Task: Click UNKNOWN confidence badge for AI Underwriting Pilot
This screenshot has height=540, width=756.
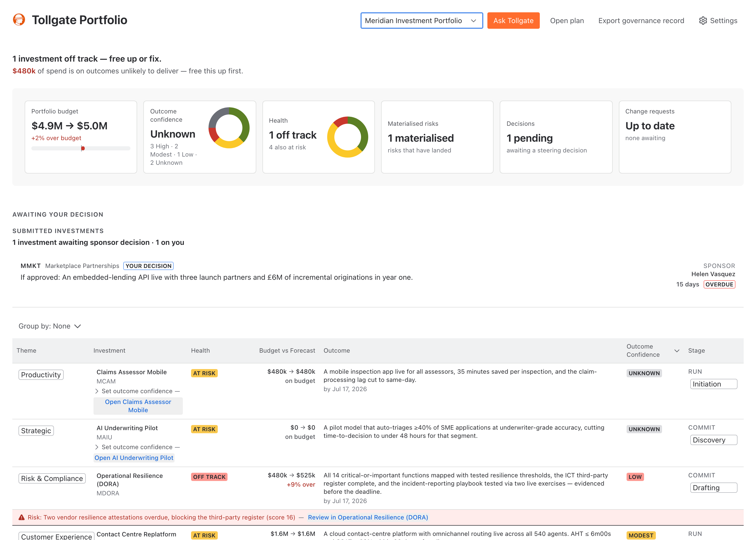Action: tap(644, 429)
